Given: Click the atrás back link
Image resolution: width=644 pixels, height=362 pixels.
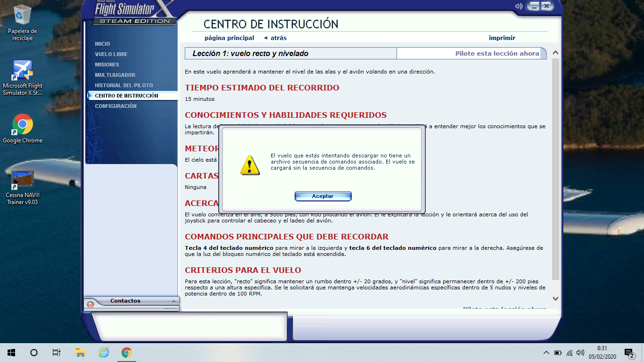Looking at the screenshot, I should (275, 38).
